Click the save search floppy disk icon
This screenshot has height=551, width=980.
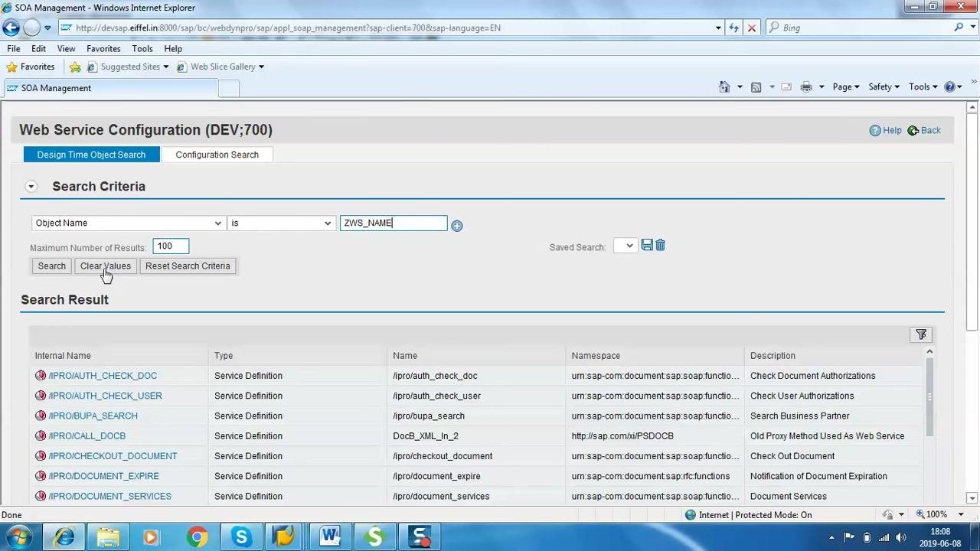click(x=647, y=245)
